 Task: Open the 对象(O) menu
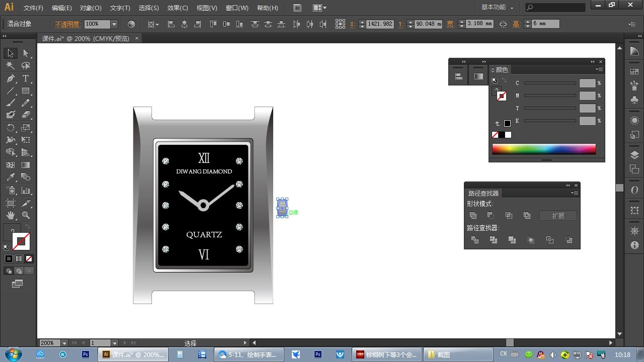(x=91, y=8)
